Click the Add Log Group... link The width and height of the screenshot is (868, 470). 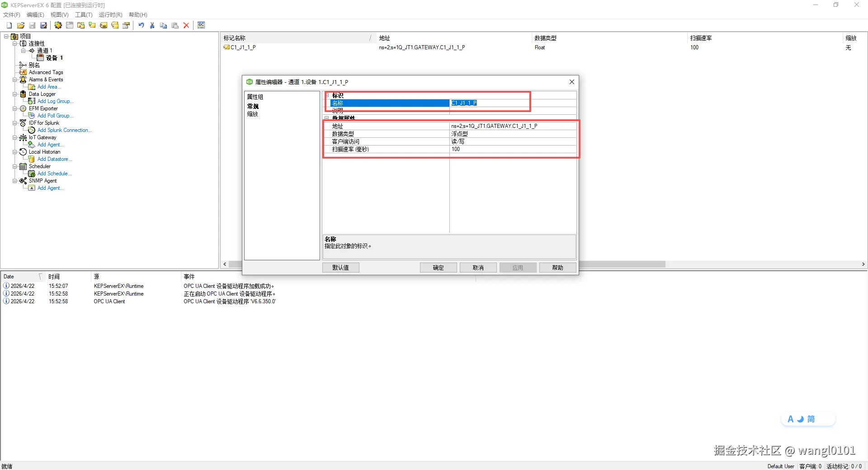[56, 101]
